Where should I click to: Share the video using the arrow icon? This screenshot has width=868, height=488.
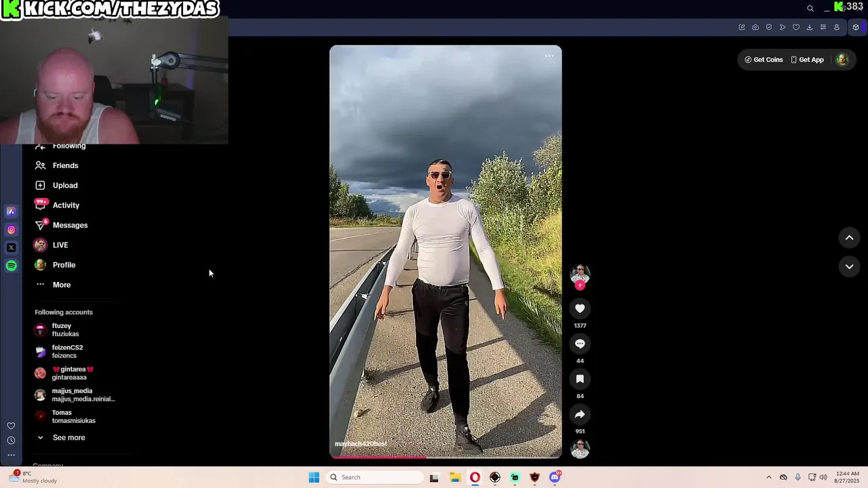coord(580,414)
